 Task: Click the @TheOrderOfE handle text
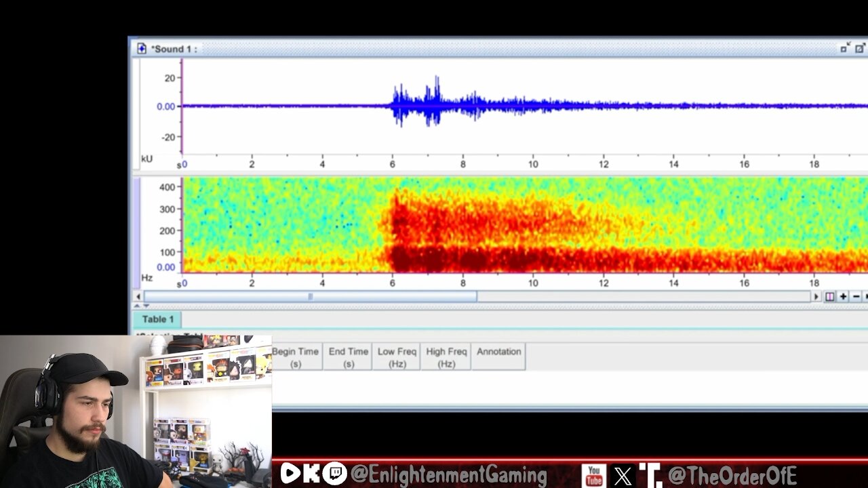point(732,475)
